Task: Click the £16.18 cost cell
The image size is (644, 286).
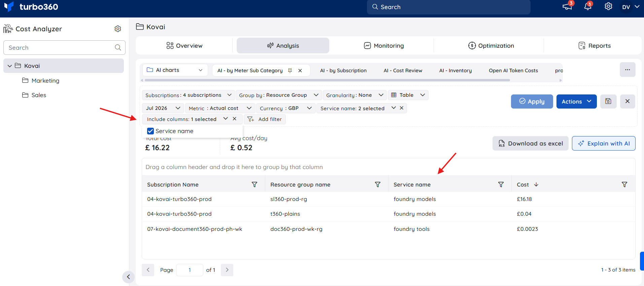Action: [524, 199]
